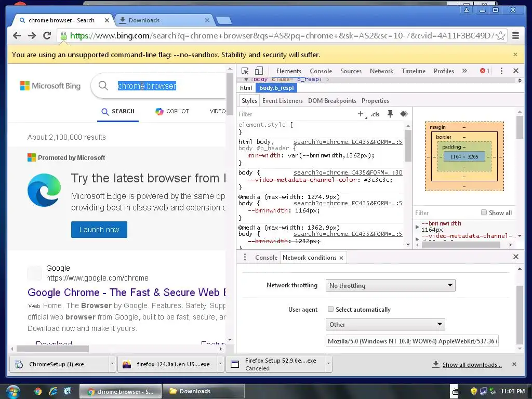This screenshot has width=532, height=399.
Task: Open the Chrome hamburger menu
Action: click(516, 35)
